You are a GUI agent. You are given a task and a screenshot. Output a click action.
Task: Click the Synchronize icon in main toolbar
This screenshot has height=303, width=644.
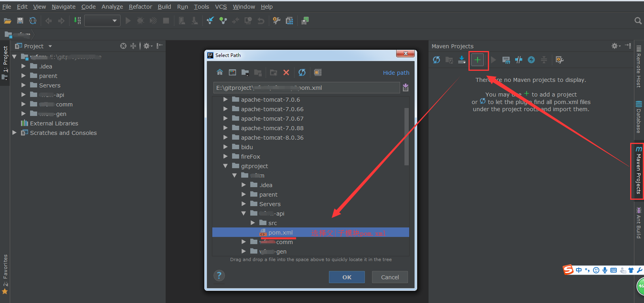click(33, 21)
